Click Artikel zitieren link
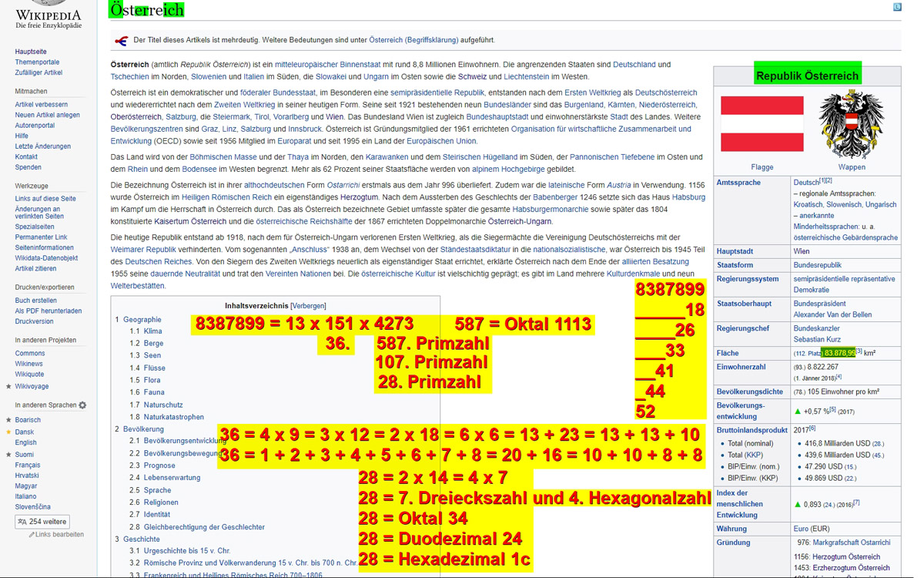The height and width of the screenshot is (578, 924). [35, 269]
